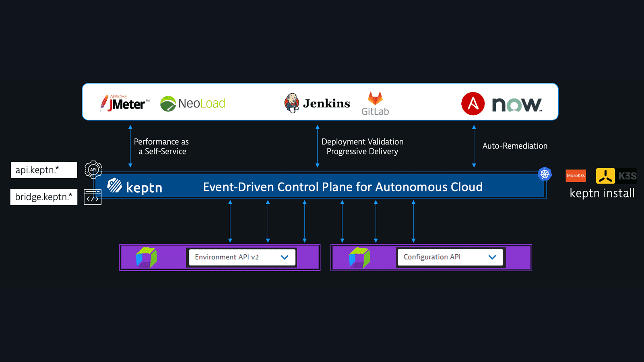Click the bridge.keptn.* label box
The height and width of the screenshot is (362, 644).
44,197
